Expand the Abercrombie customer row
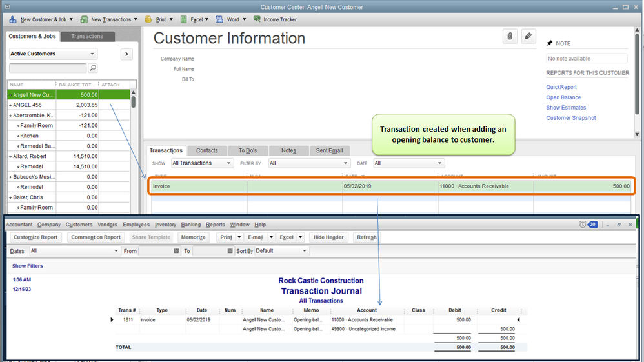The width and height of the screenshot is (644, 362). coord(10,116)
